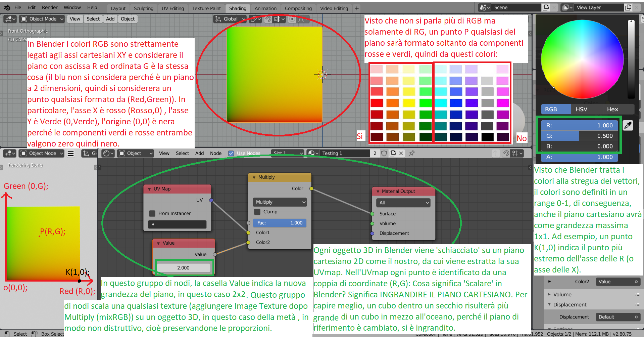
Task: Add a new workspace with the plus tab
Action: click(357, 8)
